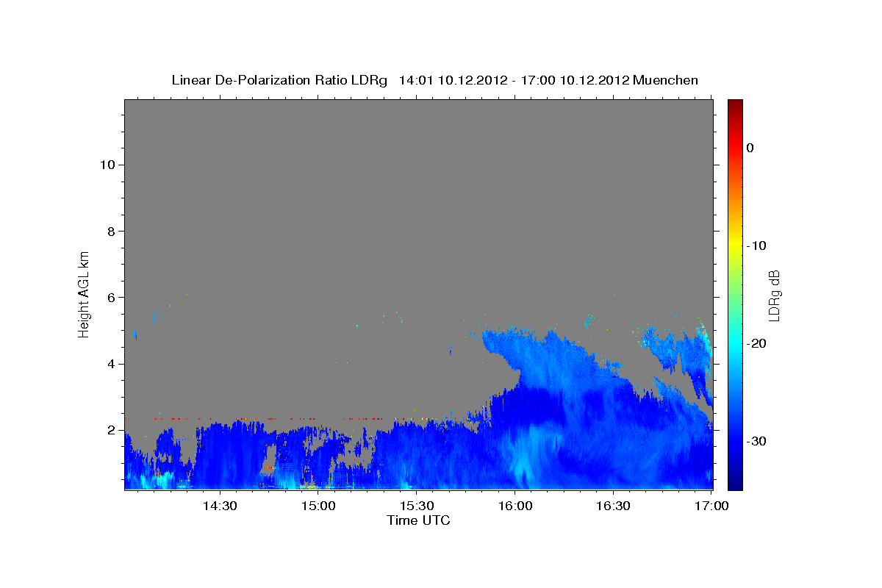Click the colorbar value -10
The height and width of the screenshot is (588, 882).
[757, 245]
